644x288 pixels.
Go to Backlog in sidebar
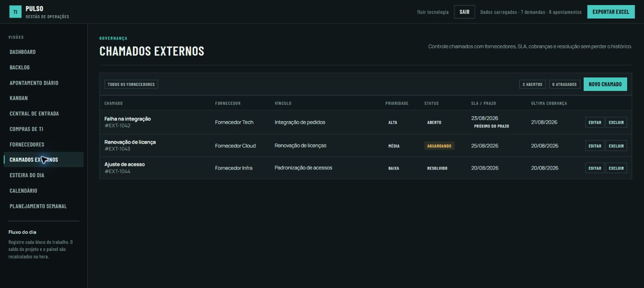pos(20,67)
